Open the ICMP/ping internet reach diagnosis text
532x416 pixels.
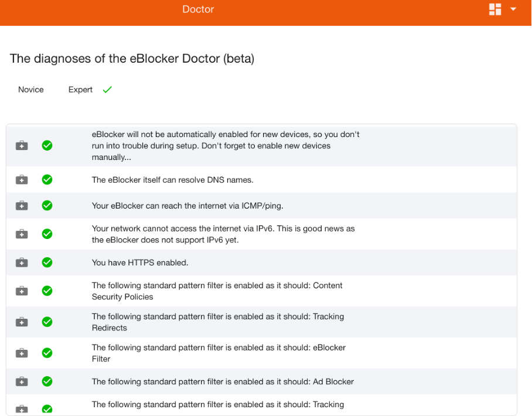(x=187, y=206)
